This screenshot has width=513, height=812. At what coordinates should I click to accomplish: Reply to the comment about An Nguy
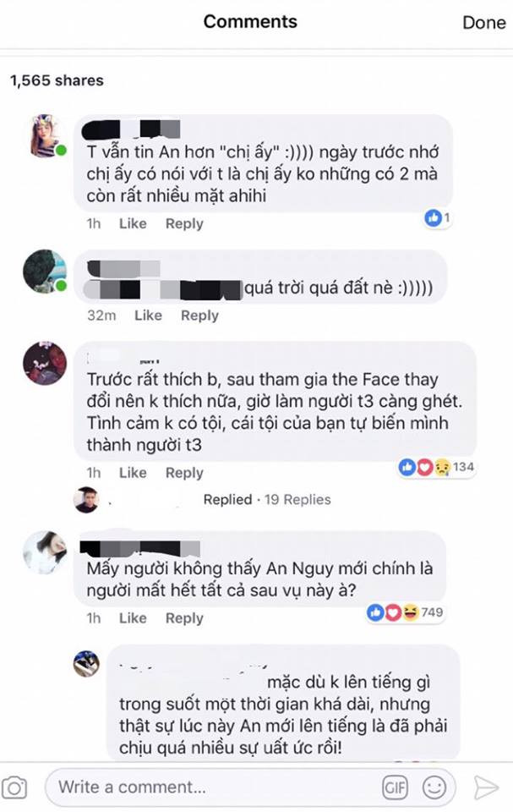[x=184, y=618]
